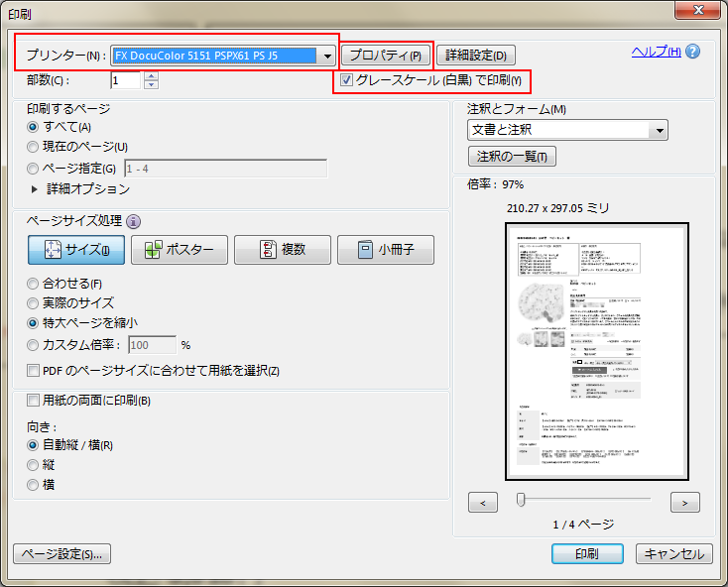Click the page size handling info icon
728x587 pixels.
[x=134, y=221]
